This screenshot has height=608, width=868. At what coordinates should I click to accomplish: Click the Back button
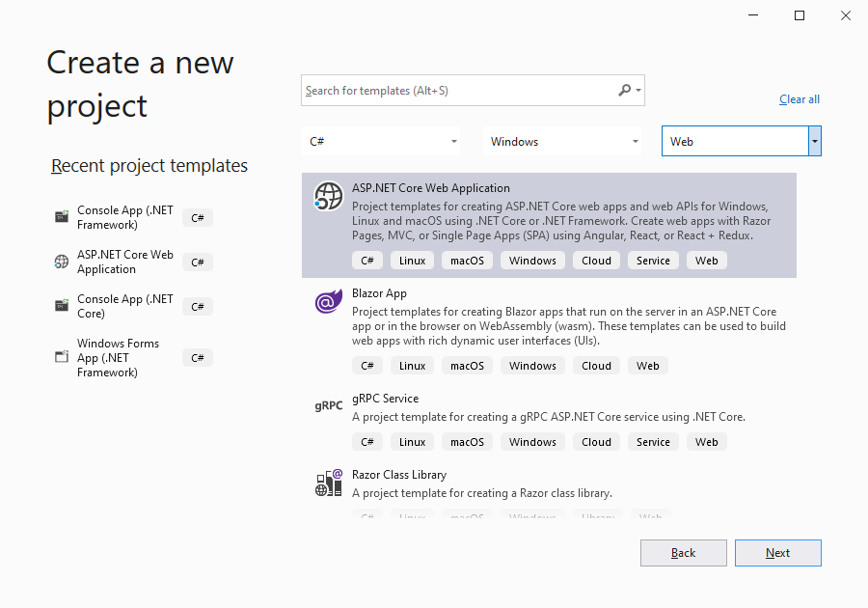tap(683, 553)
